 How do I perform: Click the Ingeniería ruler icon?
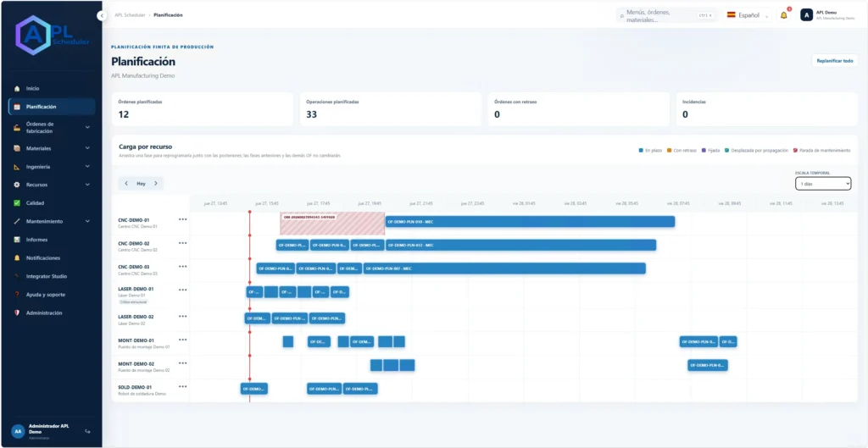(17, 167)
